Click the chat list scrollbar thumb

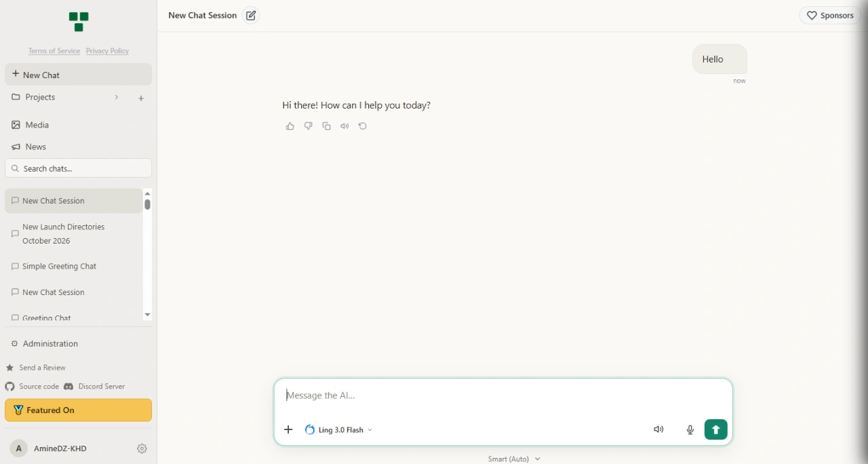point(147,204)
